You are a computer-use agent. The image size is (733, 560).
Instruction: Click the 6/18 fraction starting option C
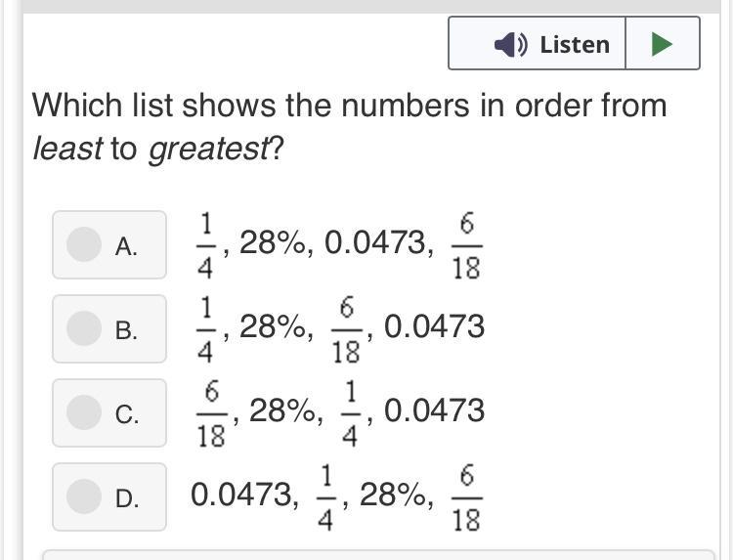(211, 412)
